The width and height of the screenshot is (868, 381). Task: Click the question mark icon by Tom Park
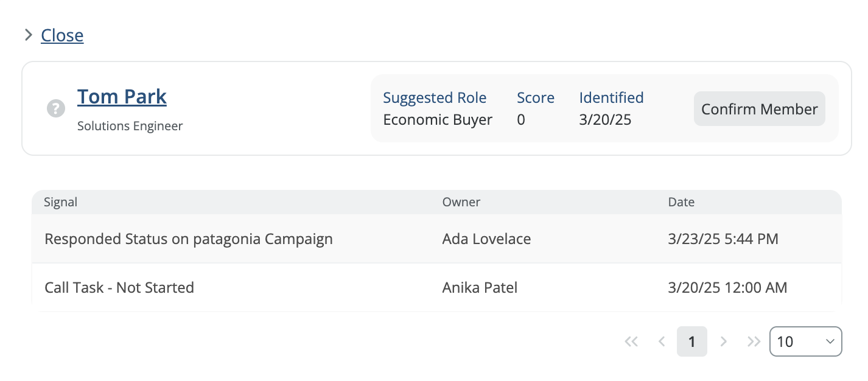click(56, 109)
